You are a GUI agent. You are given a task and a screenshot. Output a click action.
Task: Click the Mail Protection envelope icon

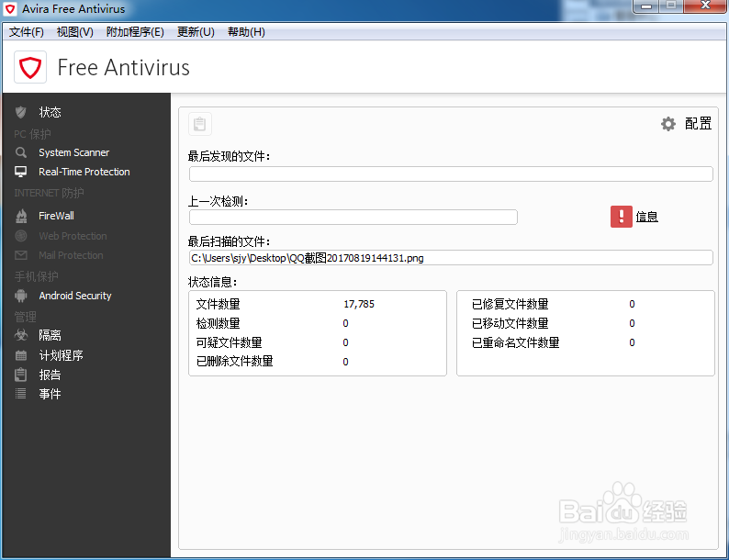[x=21, y=255]
